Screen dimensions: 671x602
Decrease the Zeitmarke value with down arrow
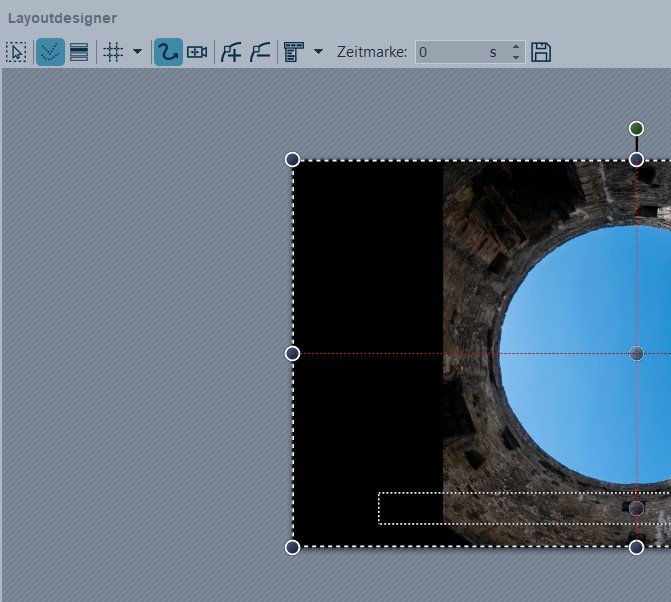click(x=516, y=57)
